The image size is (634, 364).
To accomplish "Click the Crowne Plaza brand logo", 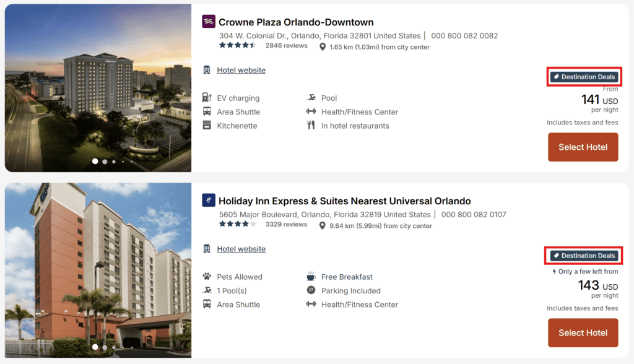I will coord(208,21).
